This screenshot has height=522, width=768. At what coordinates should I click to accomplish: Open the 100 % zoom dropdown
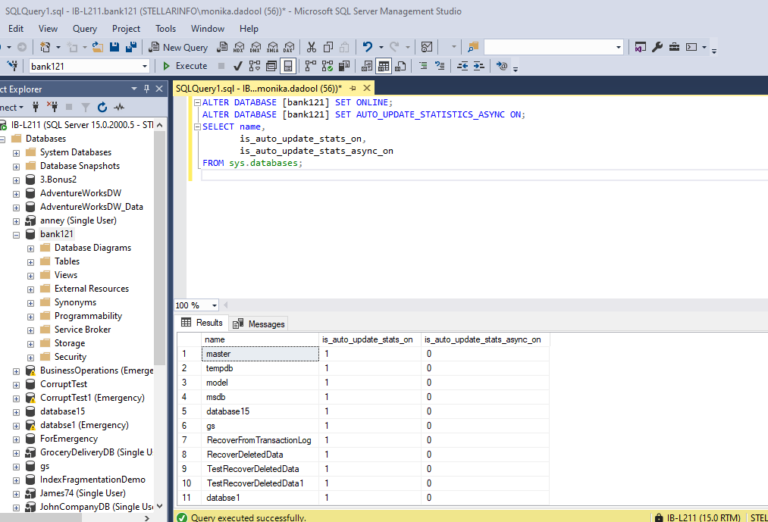point(214,306)
